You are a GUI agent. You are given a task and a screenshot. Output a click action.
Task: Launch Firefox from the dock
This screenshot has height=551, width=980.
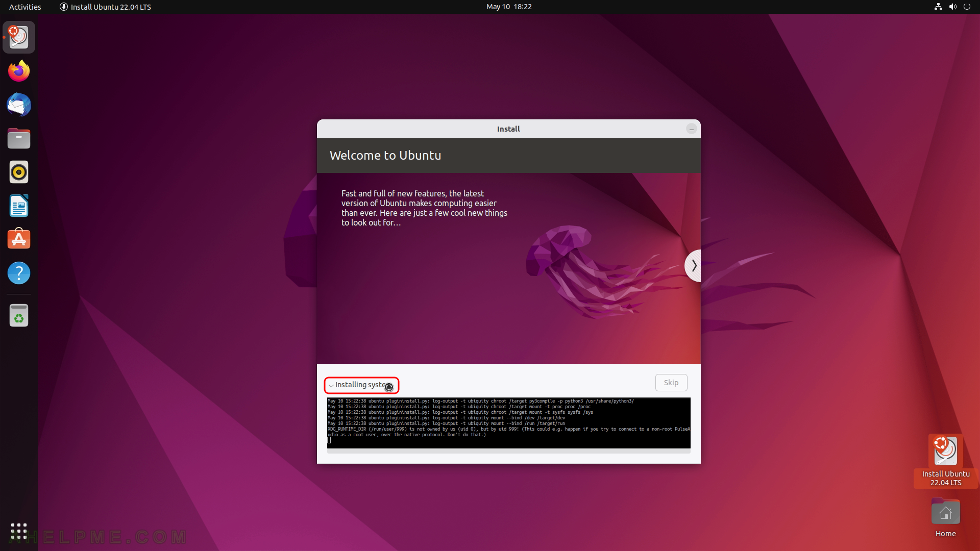19,71
